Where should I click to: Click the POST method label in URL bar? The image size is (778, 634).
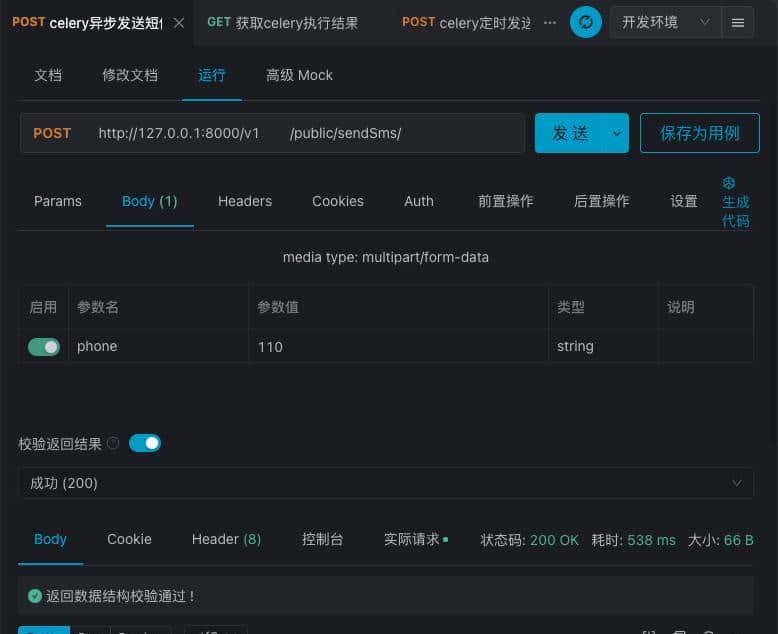click(52, 133)
